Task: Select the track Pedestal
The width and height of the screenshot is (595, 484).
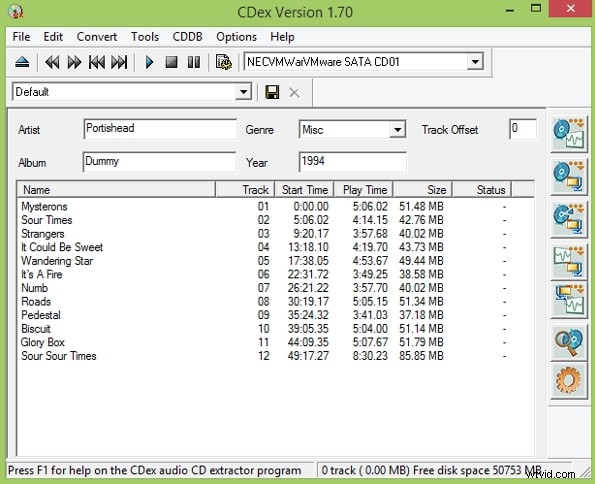Action: pos(41,315)
